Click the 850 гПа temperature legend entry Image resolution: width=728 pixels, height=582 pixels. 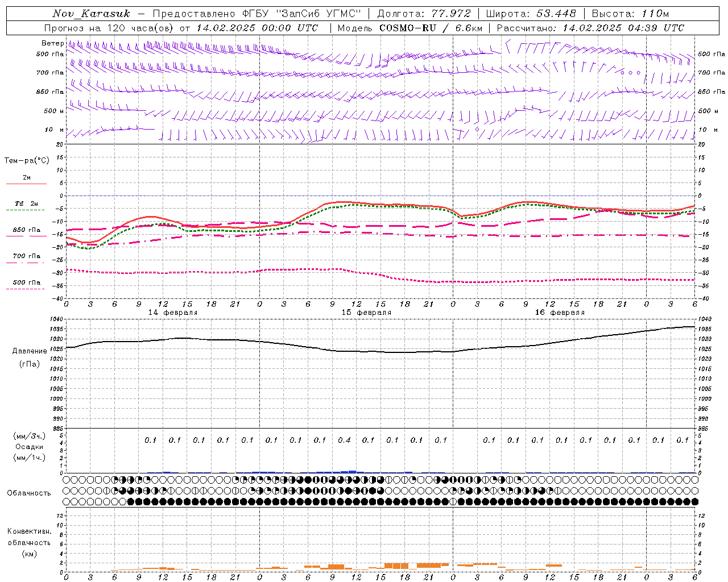point(26,230)
